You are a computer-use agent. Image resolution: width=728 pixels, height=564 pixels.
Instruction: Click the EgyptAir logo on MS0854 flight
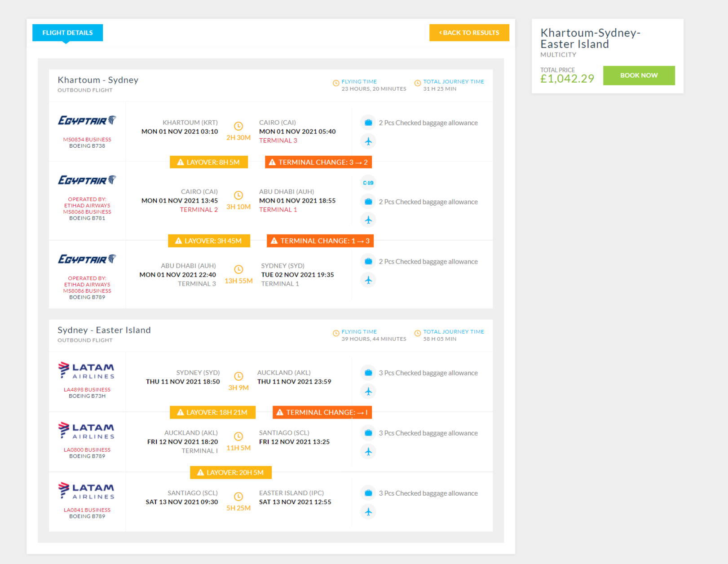(x=87, y=120)
